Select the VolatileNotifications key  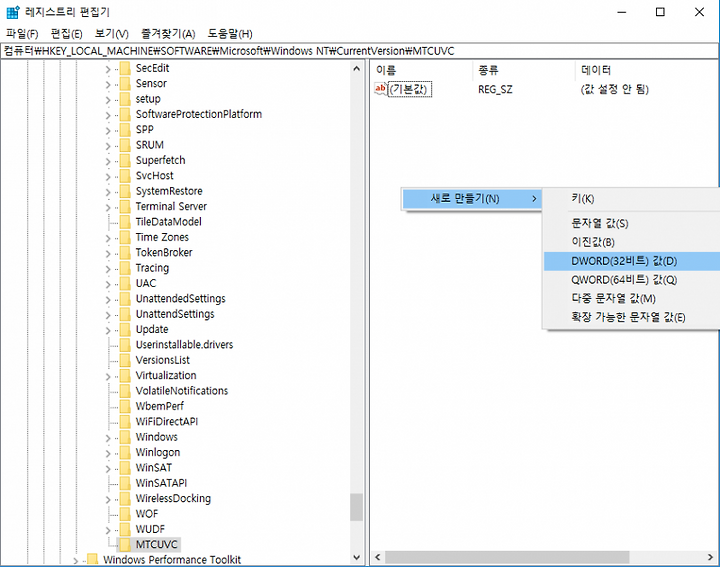pyautogui.click(x=182, y=391)
